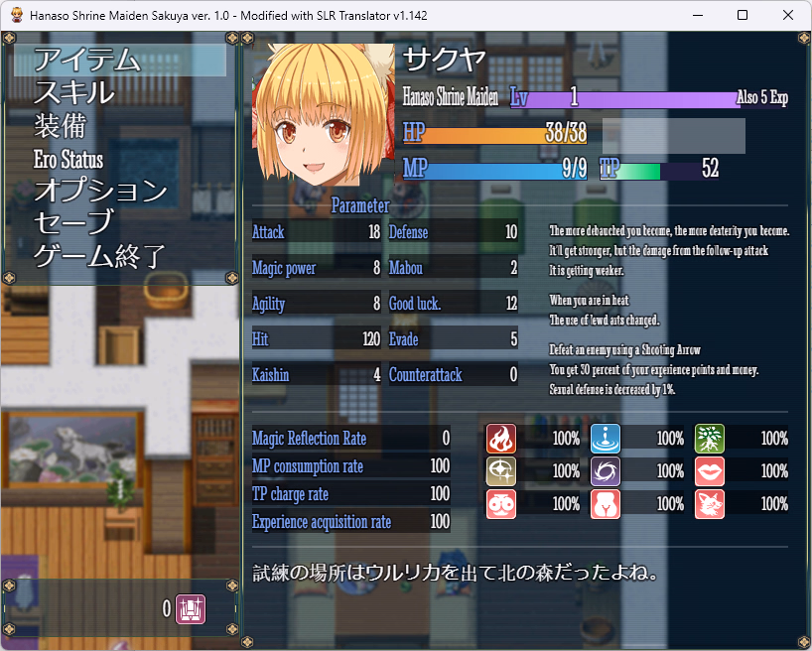The image size is (812, 651).
Task: Click the sparkle light element icon
Action: (x=501, y=471)
